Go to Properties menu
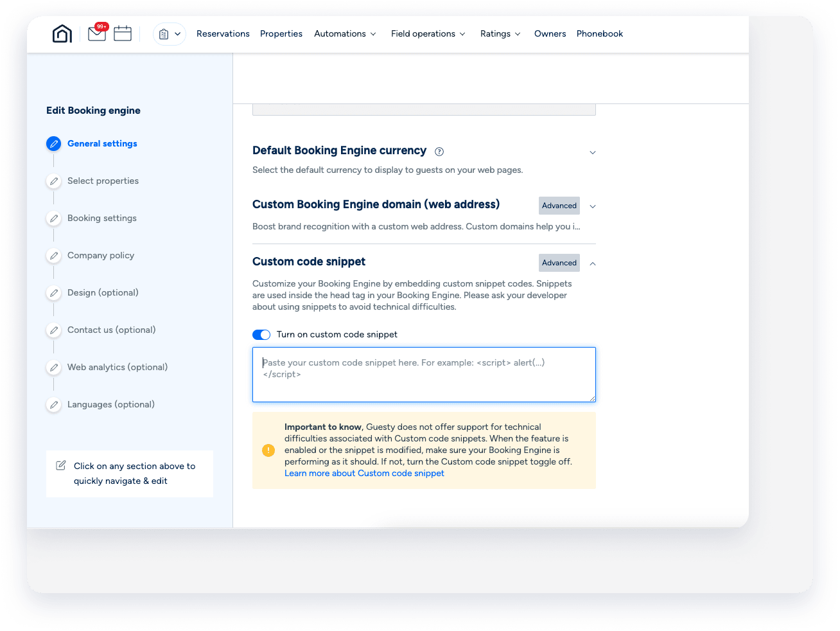Viewport: 840px width, 631px height. click(281, 33)
